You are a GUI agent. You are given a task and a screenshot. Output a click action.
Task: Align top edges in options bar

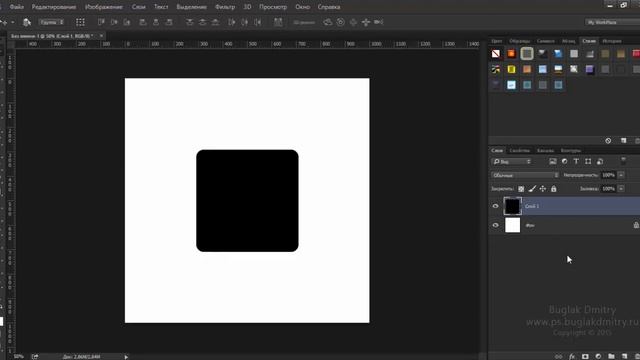101,22
